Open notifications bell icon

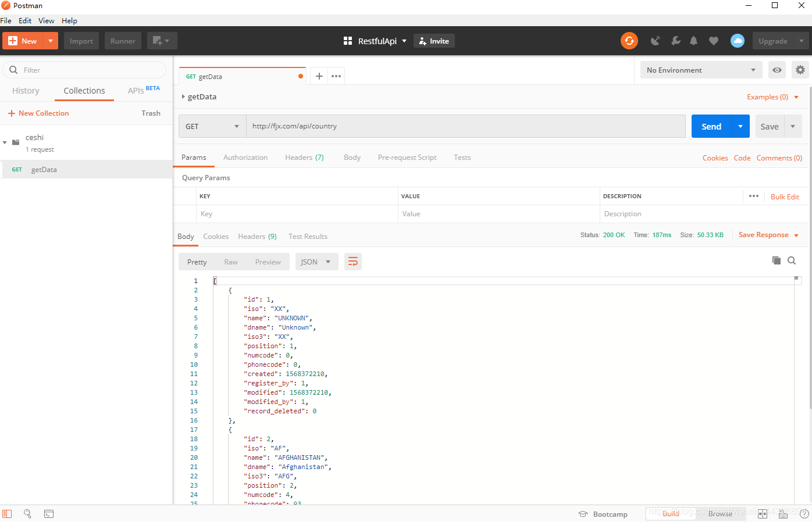693,41
